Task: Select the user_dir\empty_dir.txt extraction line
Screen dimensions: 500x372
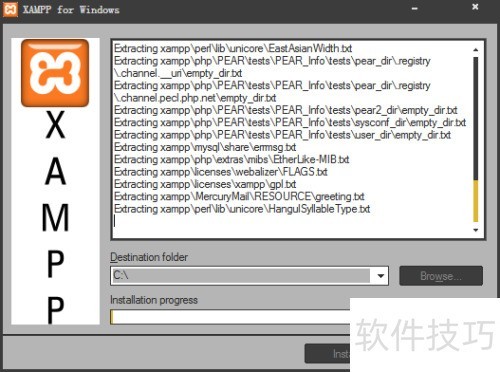Action: coord(282,135)
